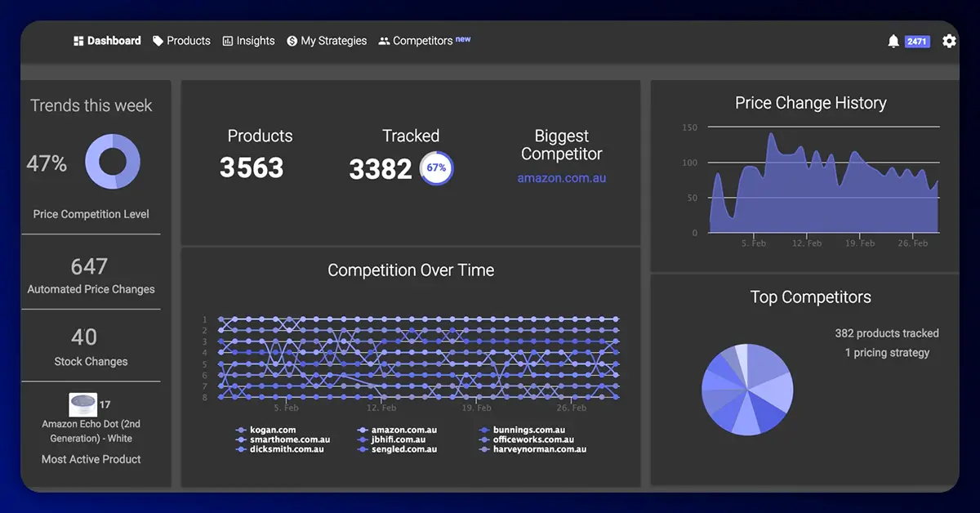Open the Competitors tab
980x513 pixels.
425,41
